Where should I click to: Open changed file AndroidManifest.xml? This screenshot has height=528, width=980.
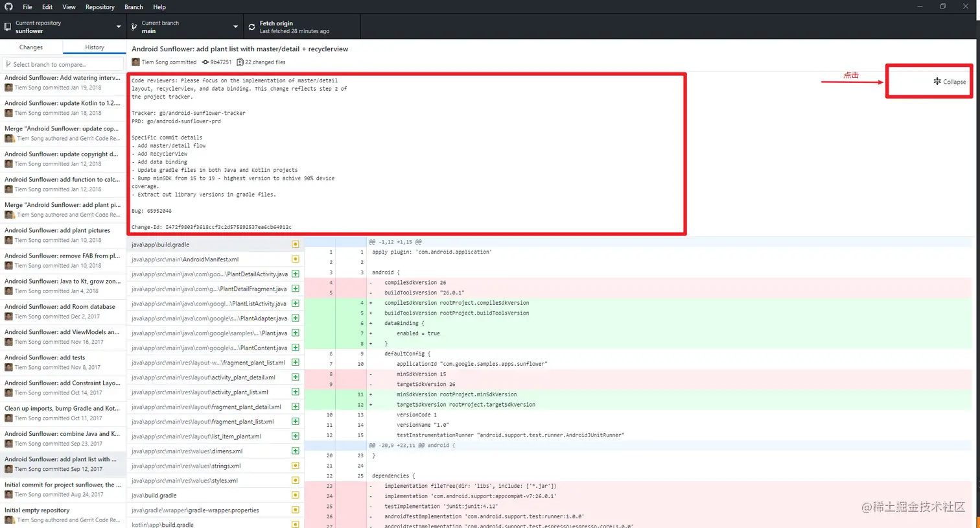click(215, 259)
